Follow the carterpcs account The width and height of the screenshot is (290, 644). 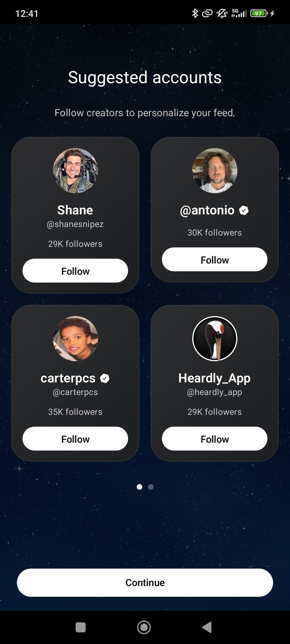coord(75,439)
